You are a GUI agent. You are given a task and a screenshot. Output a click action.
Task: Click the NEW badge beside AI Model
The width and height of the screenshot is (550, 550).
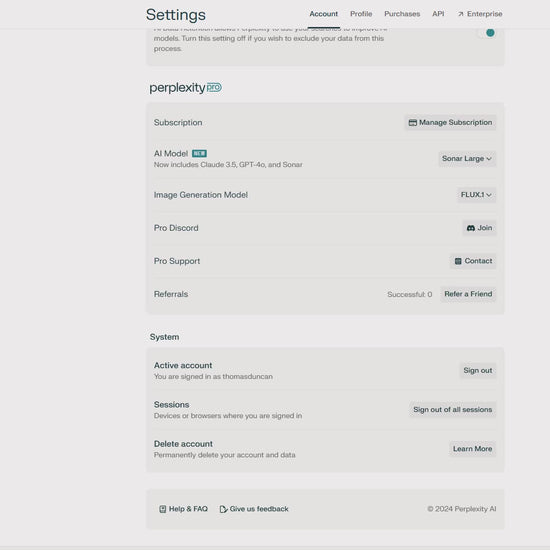pyautogui.click(x=199, y=154)
